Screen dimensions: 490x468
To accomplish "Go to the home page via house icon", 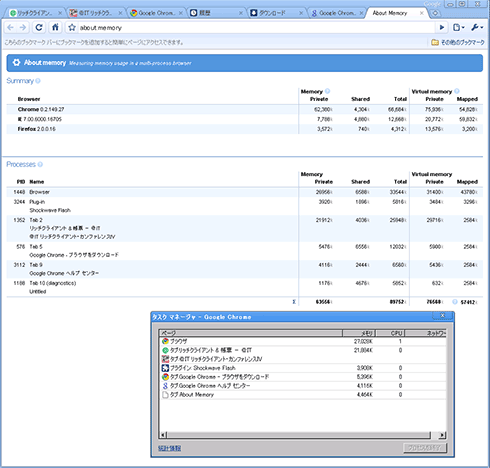I will [55, 27].
